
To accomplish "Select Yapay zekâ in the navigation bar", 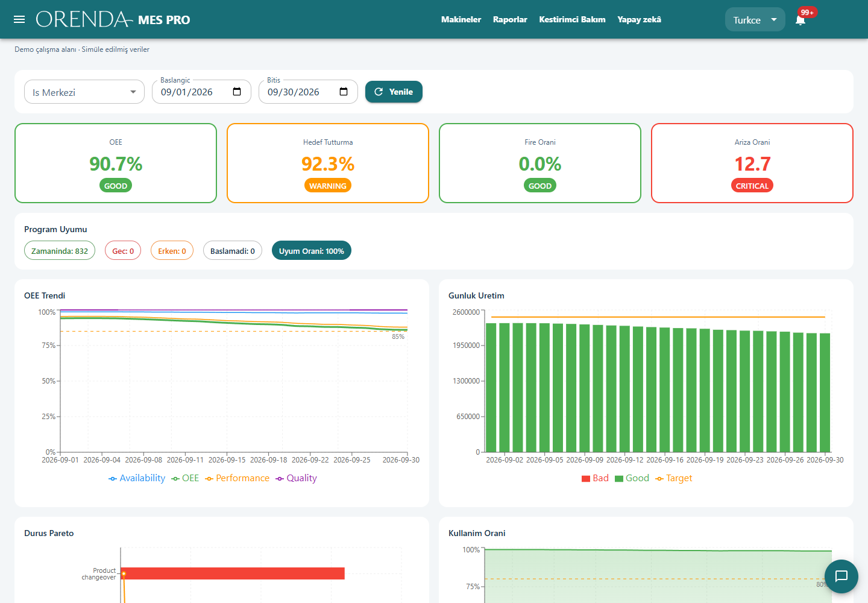I will pos(639,20).
